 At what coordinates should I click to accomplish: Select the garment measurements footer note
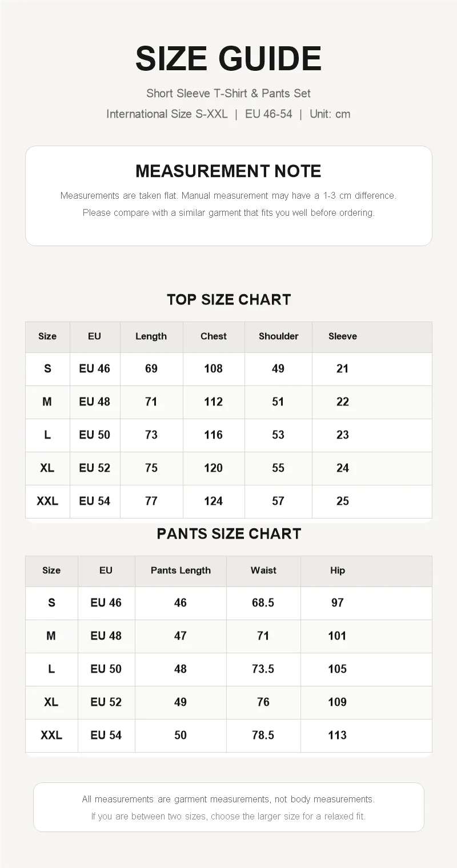coord(228,799)
